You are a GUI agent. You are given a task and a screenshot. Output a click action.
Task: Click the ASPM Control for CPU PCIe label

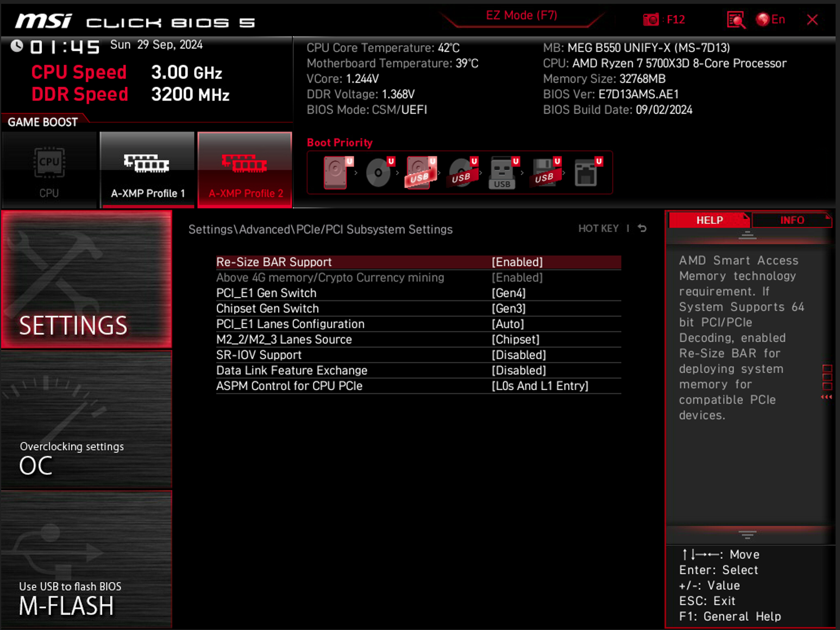(289, 386)
